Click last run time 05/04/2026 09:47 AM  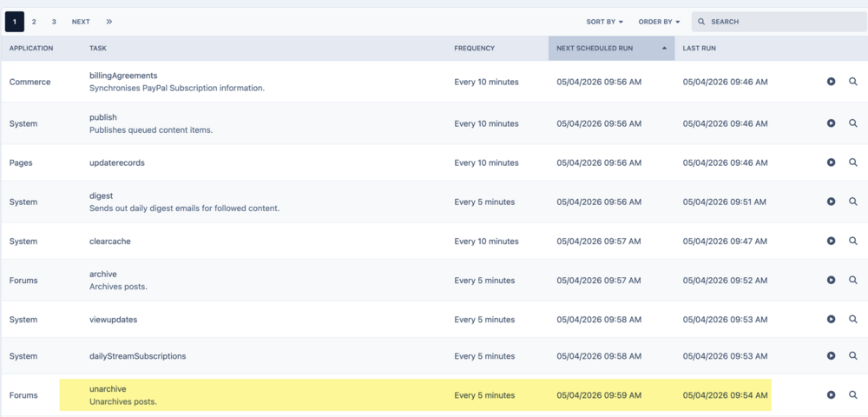coord(725,242)
